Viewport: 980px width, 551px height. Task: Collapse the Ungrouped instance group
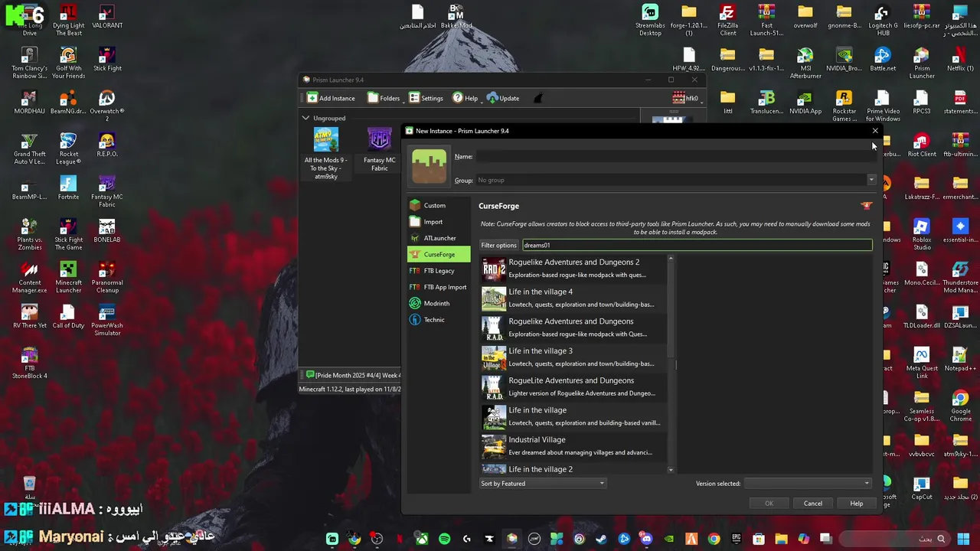(x=305, y=118)
